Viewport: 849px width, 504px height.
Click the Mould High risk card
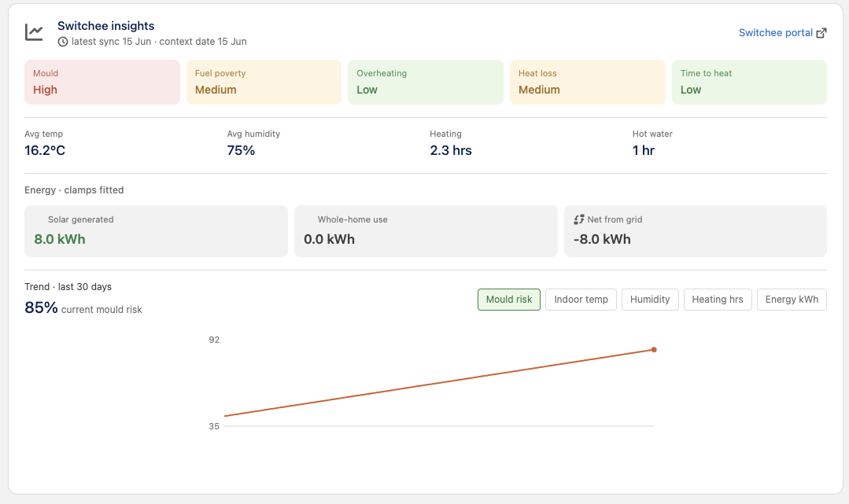coord(102,83)
